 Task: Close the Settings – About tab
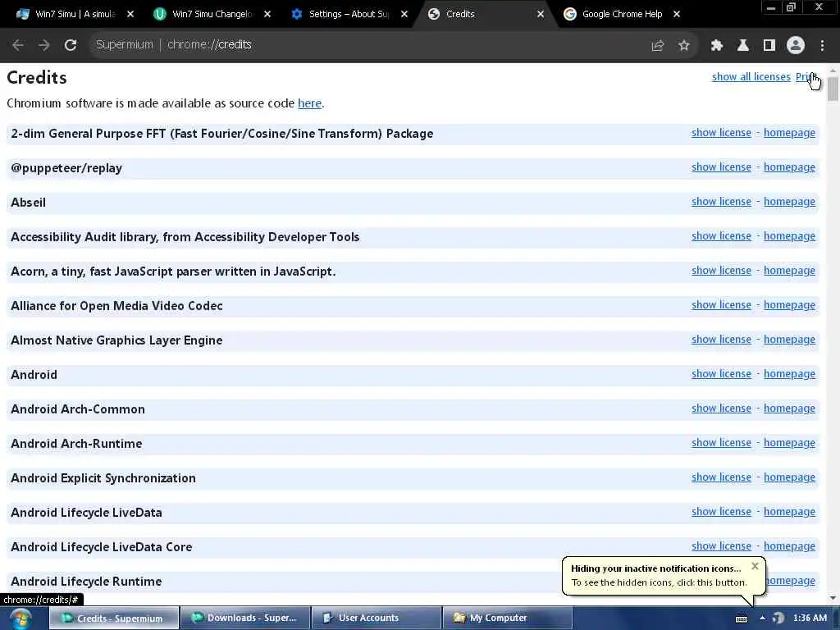click(404, 15)
